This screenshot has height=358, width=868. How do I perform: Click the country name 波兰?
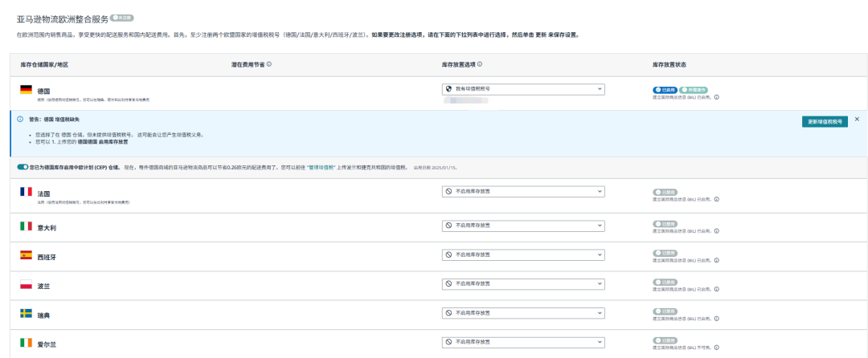(43, 287)
